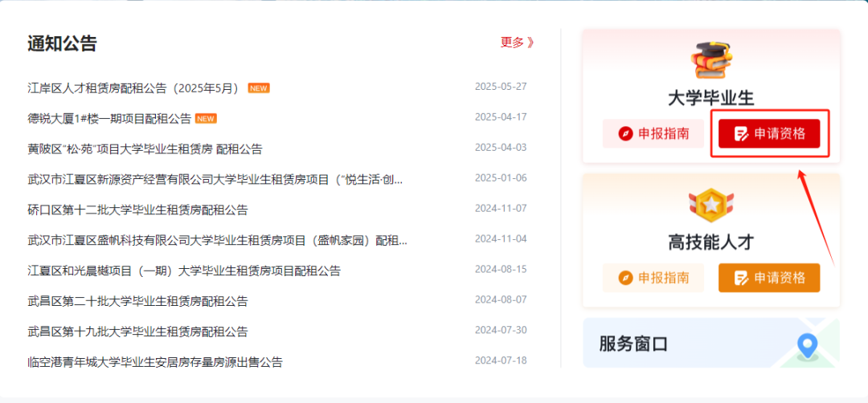Click compass icon in 大学毕业生 申报指南
Viewport: 868px width, 403px height.
625,134
